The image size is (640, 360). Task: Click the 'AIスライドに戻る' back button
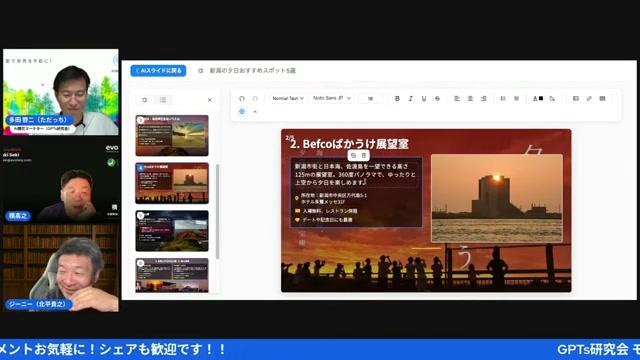click(158, 71)
